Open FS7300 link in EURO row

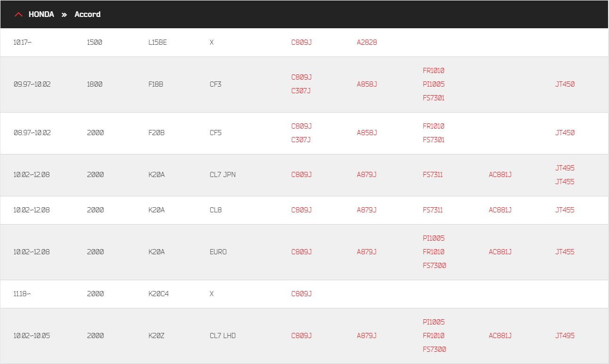point(434,266)
